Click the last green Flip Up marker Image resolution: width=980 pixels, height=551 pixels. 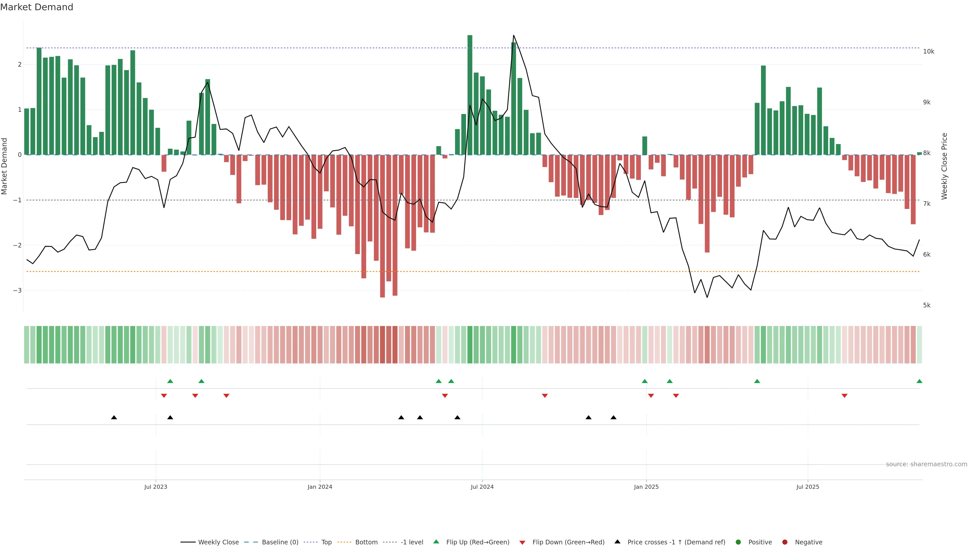[920, 381]
